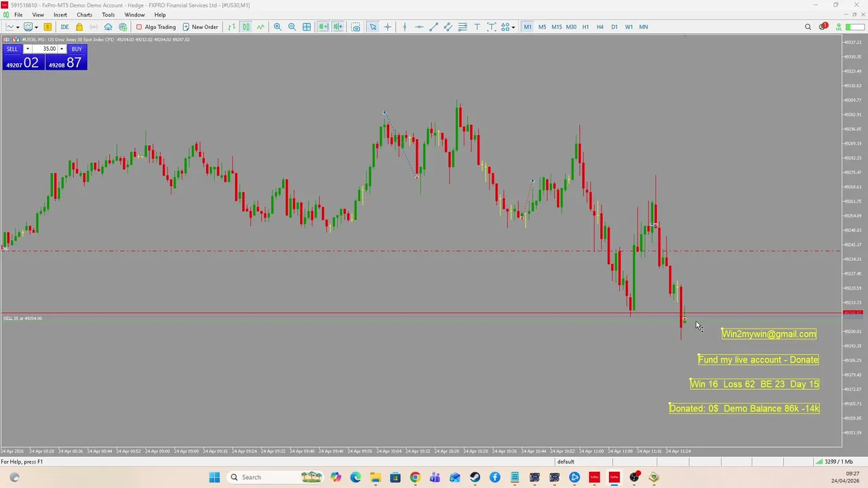868x488 pixels.
Task: Toggle Algo Trading on
Action: coord(156,27)
